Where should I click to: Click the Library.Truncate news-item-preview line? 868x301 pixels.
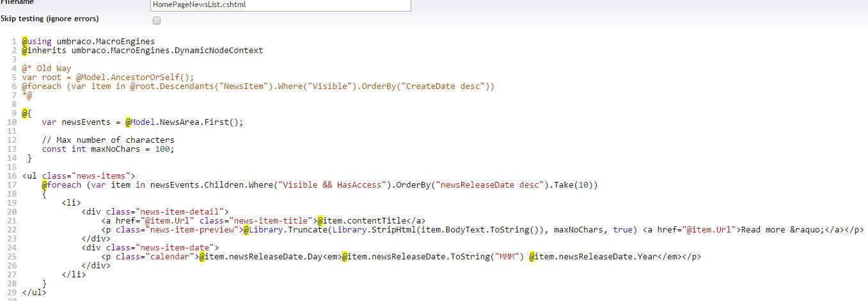click(x=483, y=230)
